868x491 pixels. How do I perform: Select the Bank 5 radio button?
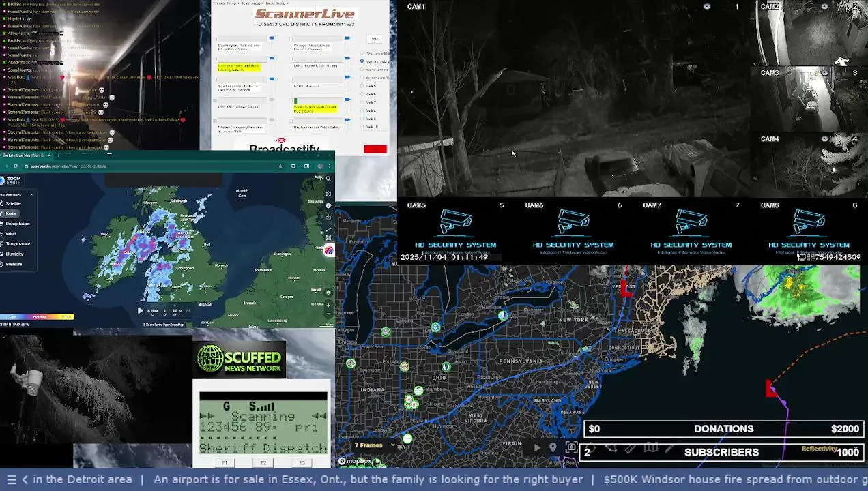362,86
